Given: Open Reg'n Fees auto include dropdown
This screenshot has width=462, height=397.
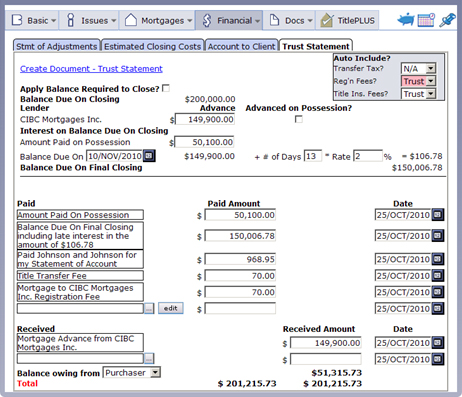Looking at the screenshot, I should (418, 81).
